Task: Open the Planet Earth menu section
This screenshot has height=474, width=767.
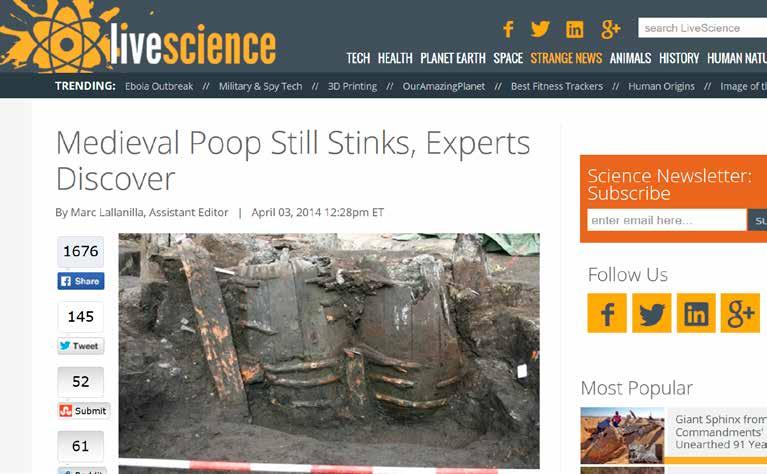Action: 452,58
